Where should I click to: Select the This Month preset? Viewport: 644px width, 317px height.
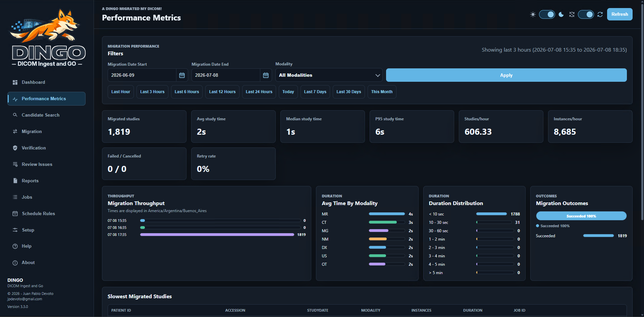[x=382, y=92]
